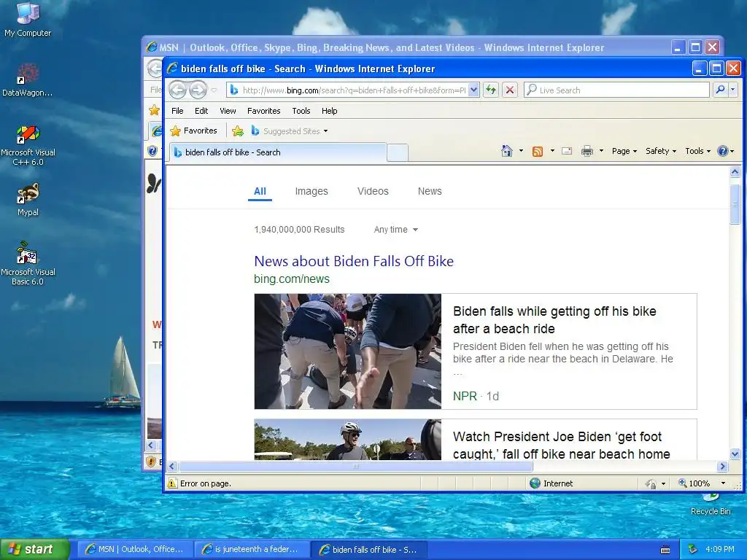747x560 pixels.
Task: Click the Help question mark icon
Action: [723, 151]
